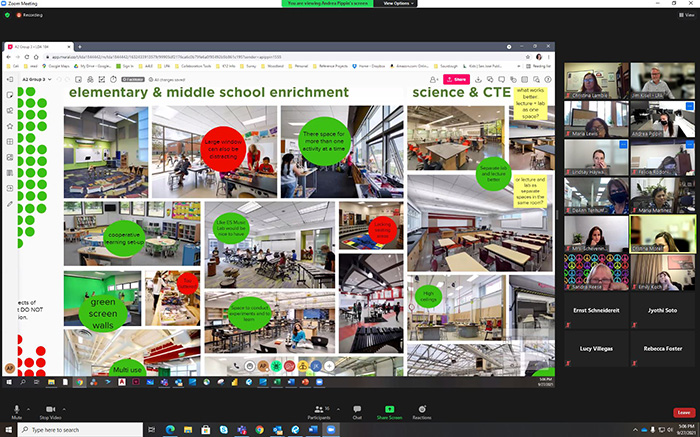The height and width of the screenshot is (437, 700).
Task: Toggle the green Share Screen button
Action: coord(389,412)
